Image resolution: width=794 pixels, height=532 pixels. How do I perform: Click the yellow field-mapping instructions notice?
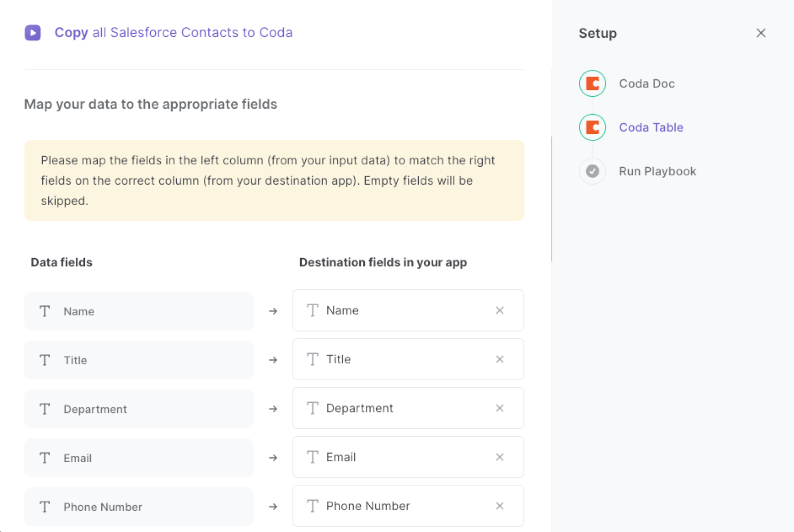[x=274, y=180]
